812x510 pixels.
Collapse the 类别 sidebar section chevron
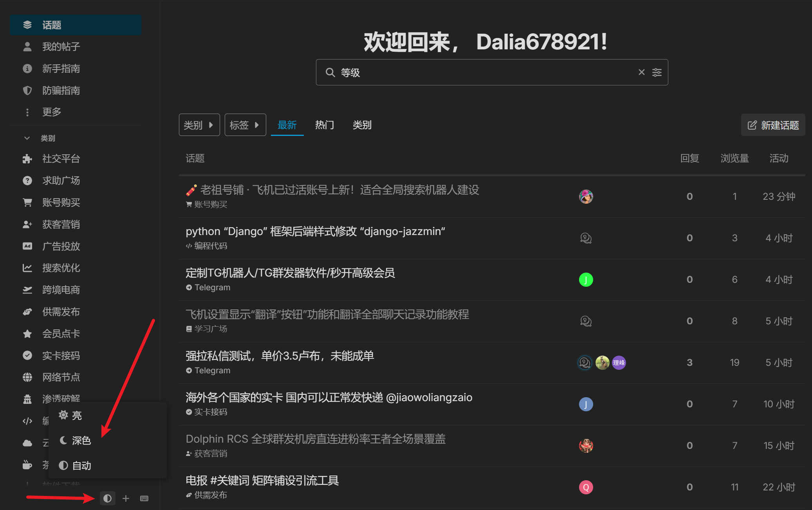pyautogui.click(x=27, y=138)
